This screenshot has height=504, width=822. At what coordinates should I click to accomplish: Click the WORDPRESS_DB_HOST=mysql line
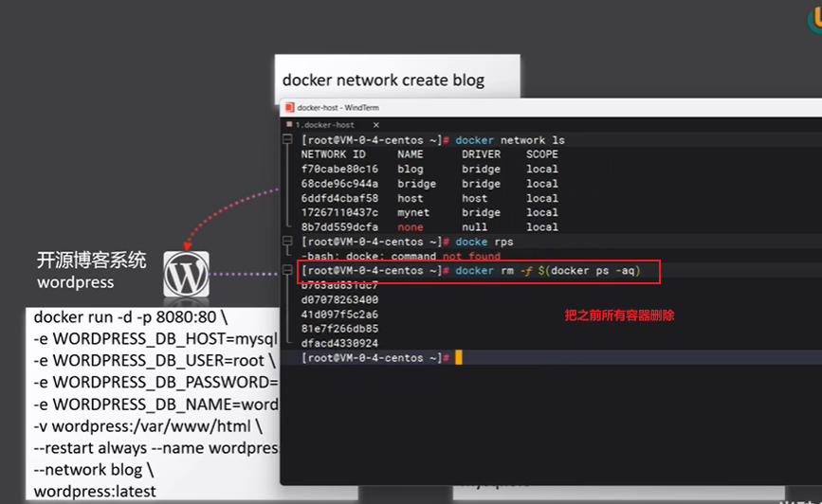coord(155,339)
